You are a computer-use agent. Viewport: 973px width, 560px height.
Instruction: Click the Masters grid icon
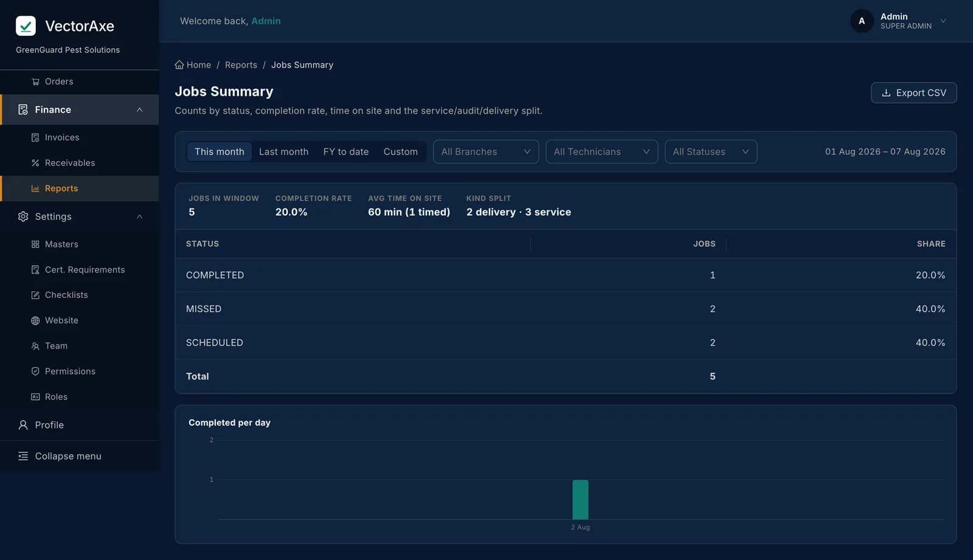(x=35, y=244)
